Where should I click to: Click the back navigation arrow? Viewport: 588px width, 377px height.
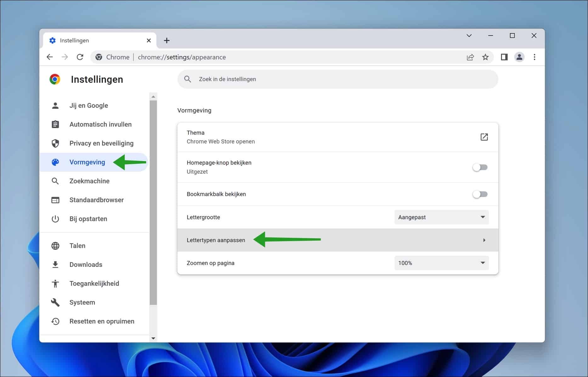(x=50, y=57)
